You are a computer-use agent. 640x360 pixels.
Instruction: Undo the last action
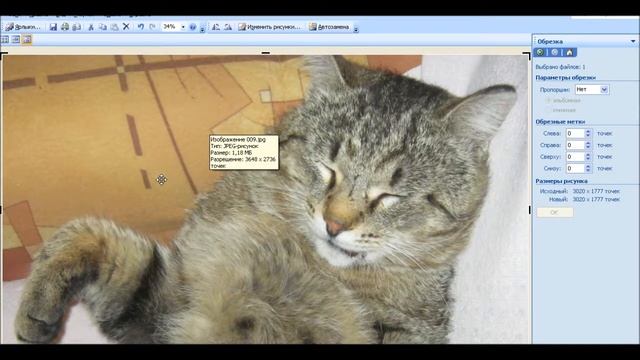[141, 27]
